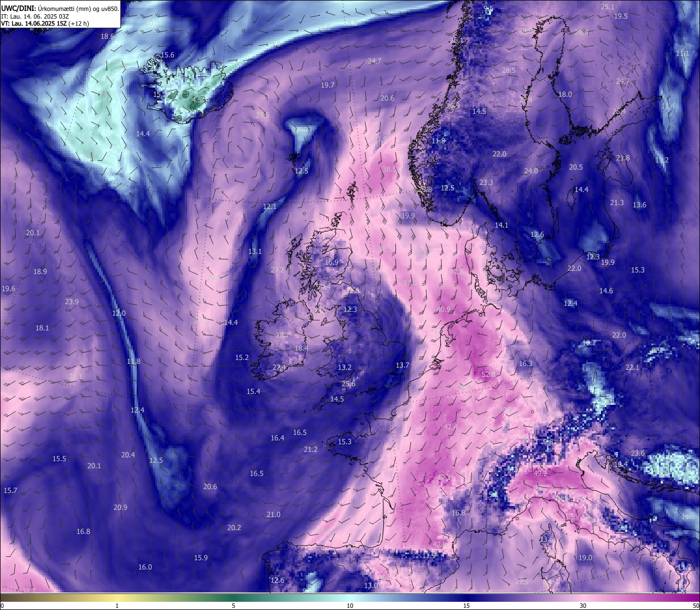Click the 40.9 value over the North Sea

click(444, 310)
